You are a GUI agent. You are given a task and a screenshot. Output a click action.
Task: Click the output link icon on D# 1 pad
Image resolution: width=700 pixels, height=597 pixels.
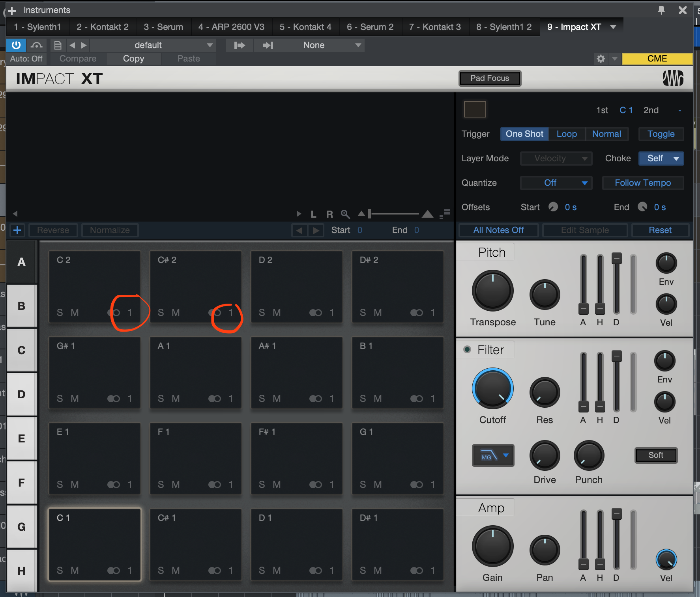(x=417, y=571)
